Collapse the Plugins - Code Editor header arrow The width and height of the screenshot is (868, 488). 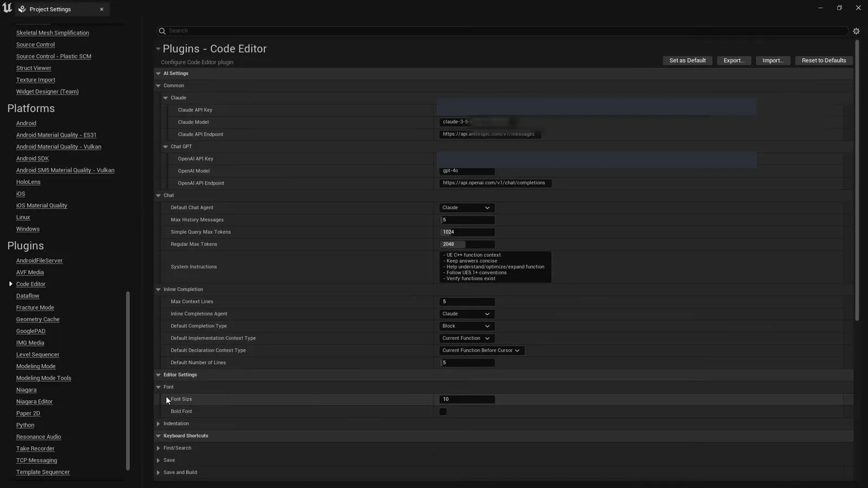click(158, 49)
